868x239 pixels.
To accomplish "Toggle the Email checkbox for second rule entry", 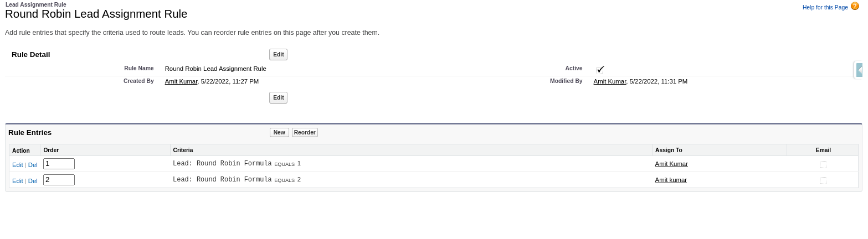I will pyautogui.click(x=823, y=180).
